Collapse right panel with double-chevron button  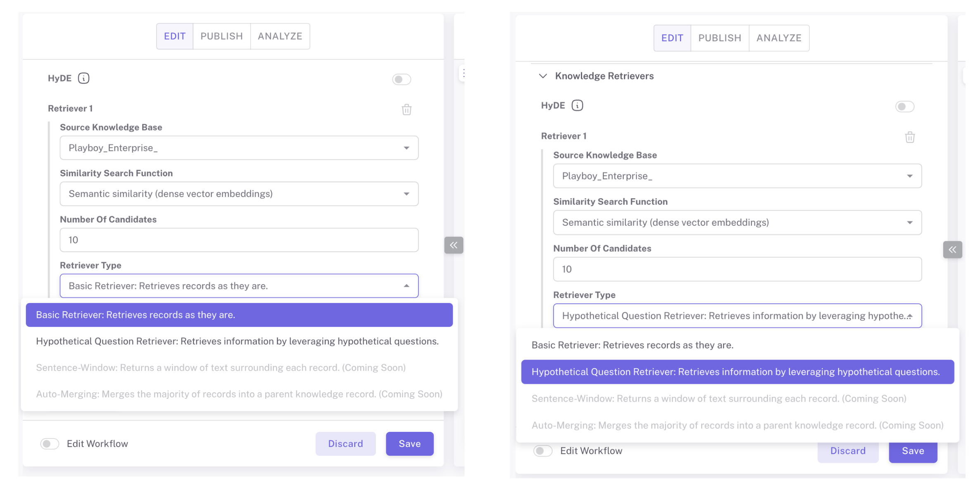click(952, 249)
